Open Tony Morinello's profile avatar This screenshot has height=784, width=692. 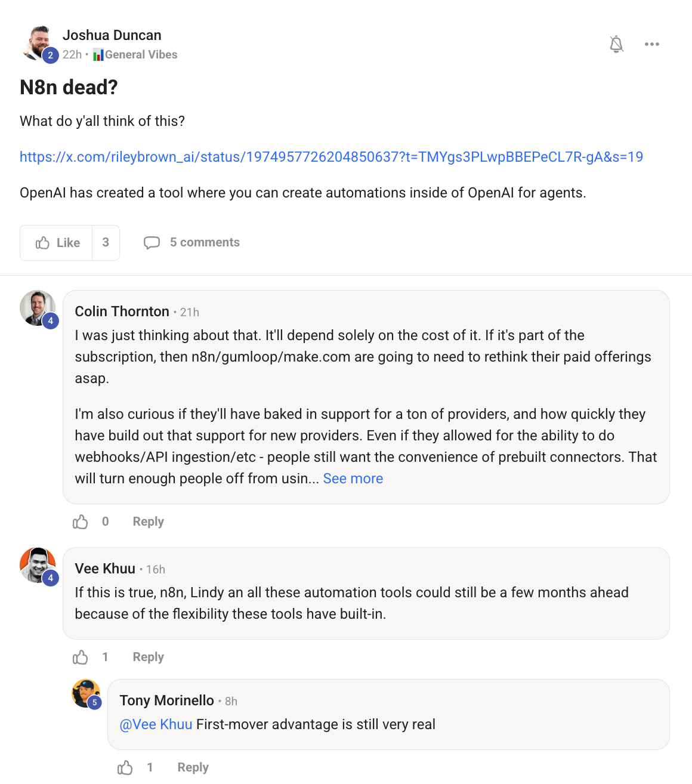coord(86,693)
